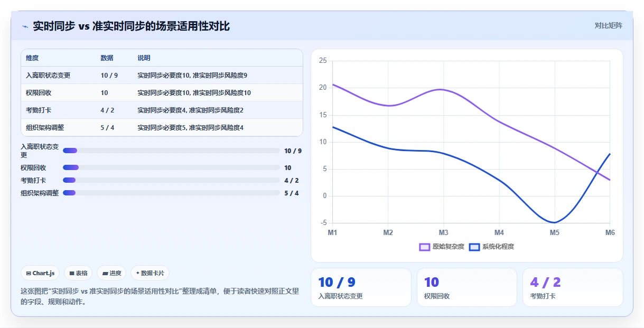Click the 维度 column header
This screenshot has width=644, height=328.
click(x=32, y=58)
